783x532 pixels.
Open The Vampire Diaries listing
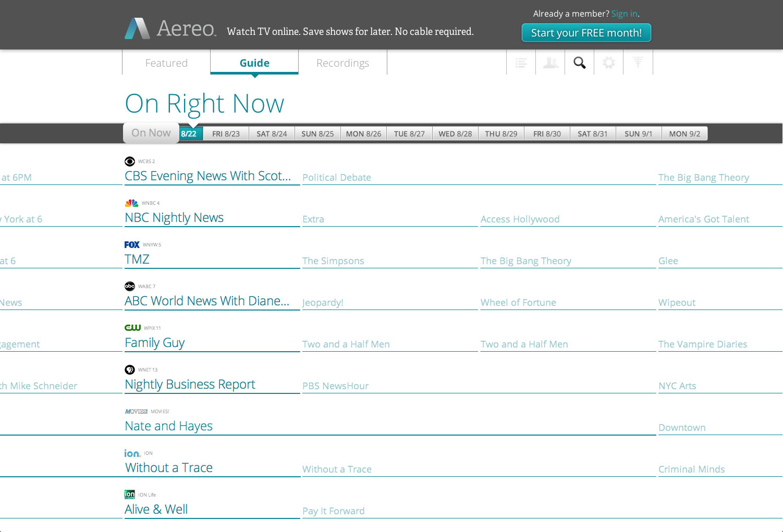click(x=702, y=344)
